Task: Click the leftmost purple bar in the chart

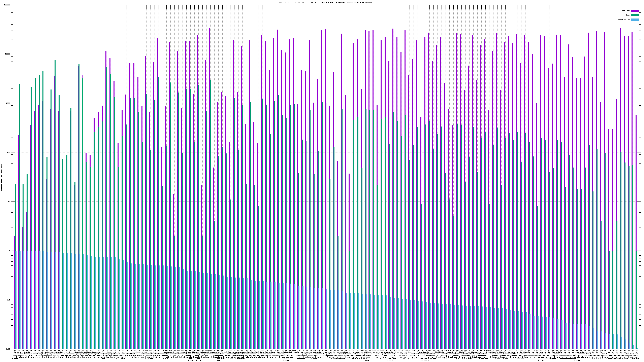Action: pyautogui.click(x=14, y=292)
